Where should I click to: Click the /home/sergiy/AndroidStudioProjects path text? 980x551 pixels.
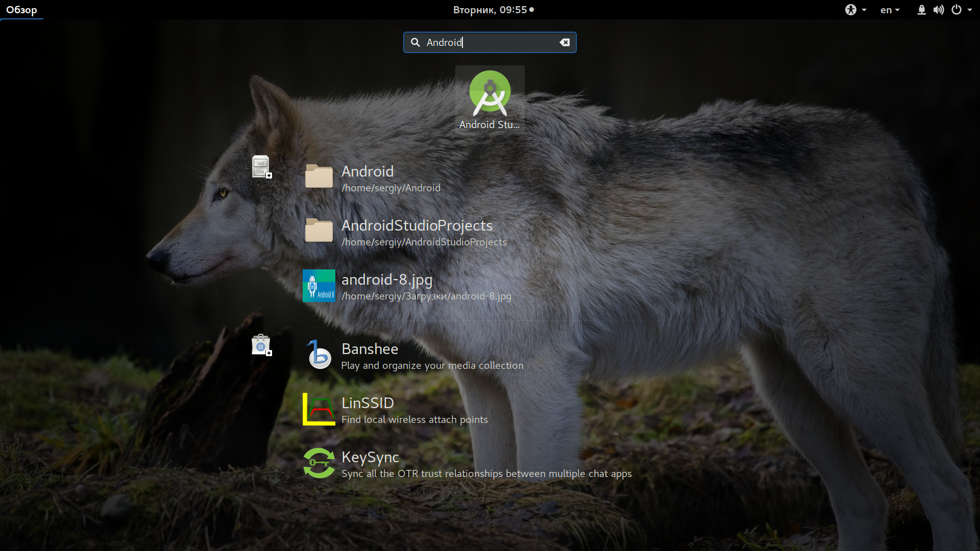(x=424, y=242)
